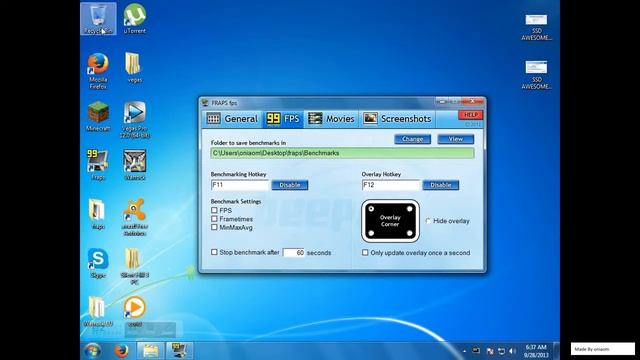
Task: Switch to the 99 FPS tab
Action: (283, 119)
